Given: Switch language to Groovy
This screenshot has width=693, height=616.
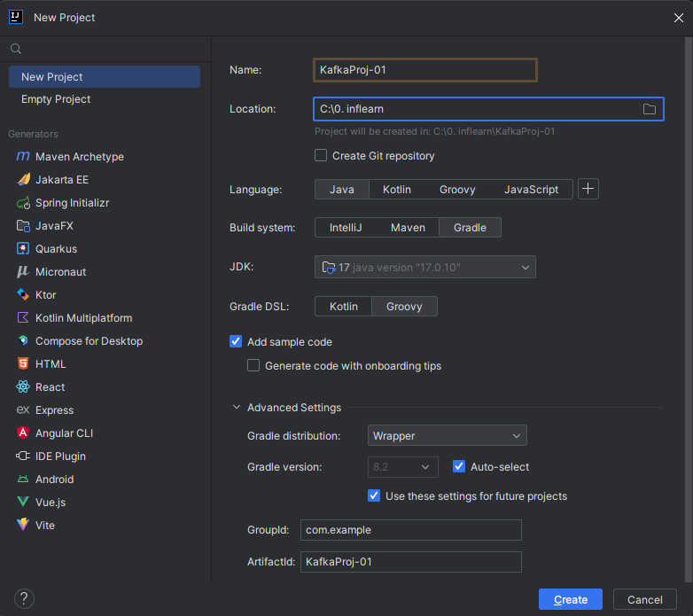Looking at the screenshot, I should tap(457, 189).
